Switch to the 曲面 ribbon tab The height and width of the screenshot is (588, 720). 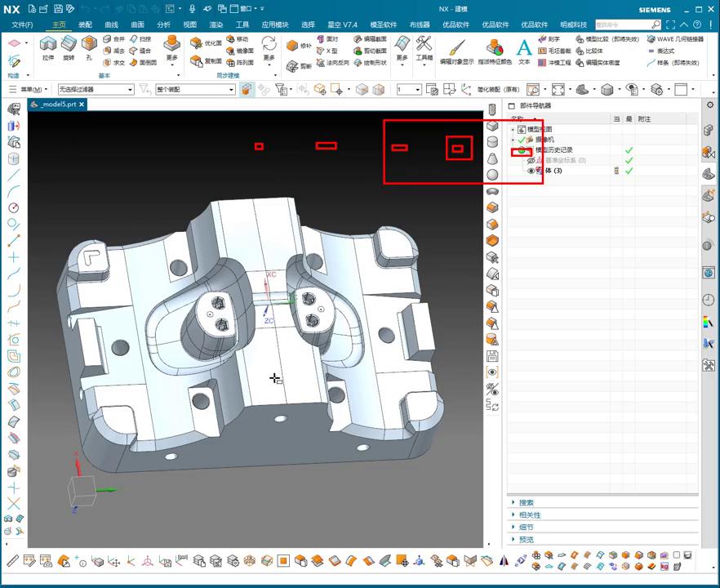[137, 24]
